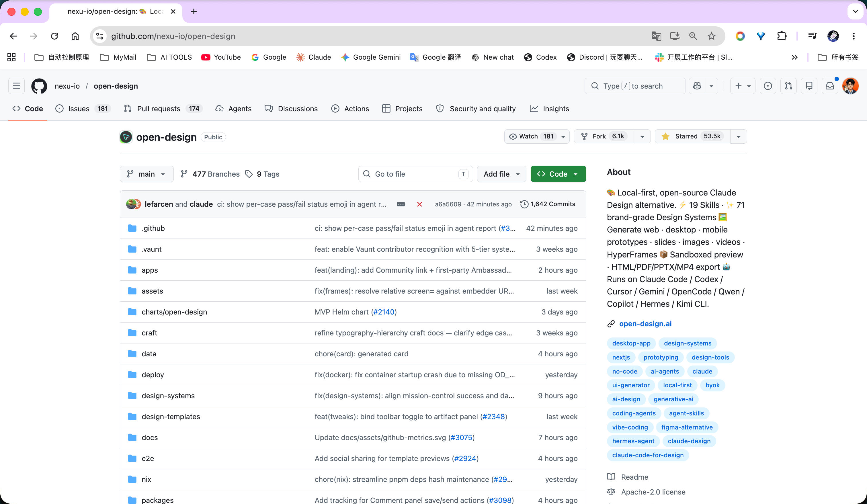Toggle the Starred button for this repository

693,136
